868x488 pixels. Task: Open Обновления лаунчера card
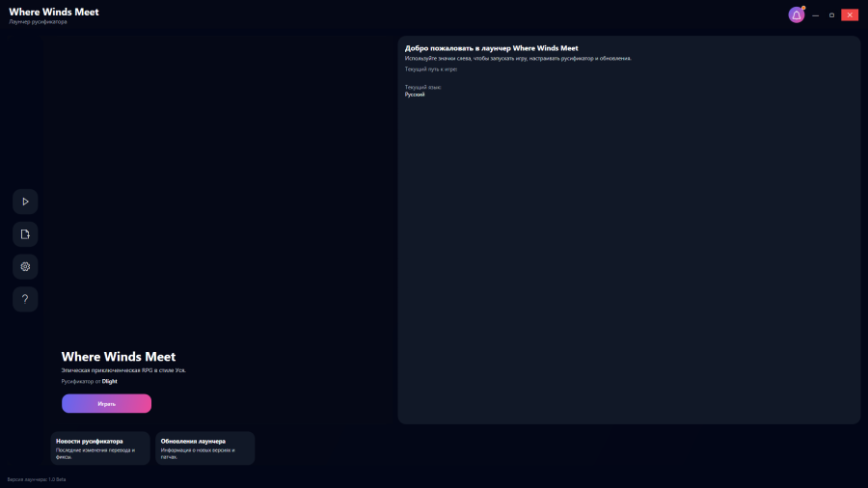(204, 448)
